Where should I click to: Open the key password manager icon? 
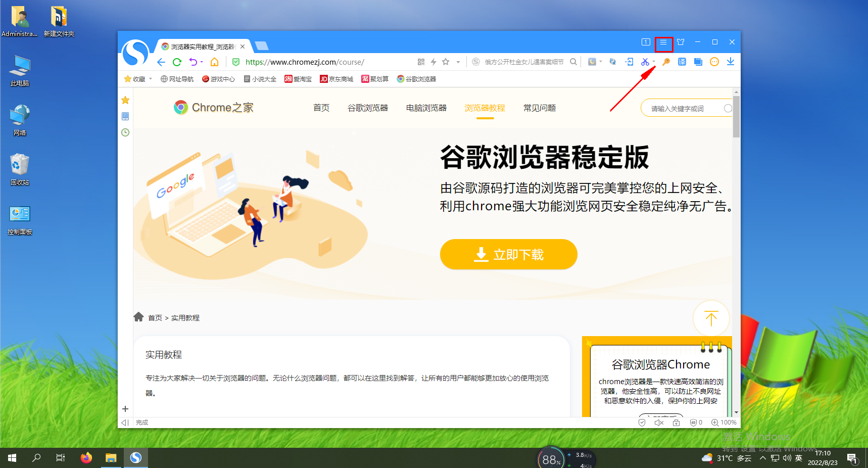tap(666, 62)
